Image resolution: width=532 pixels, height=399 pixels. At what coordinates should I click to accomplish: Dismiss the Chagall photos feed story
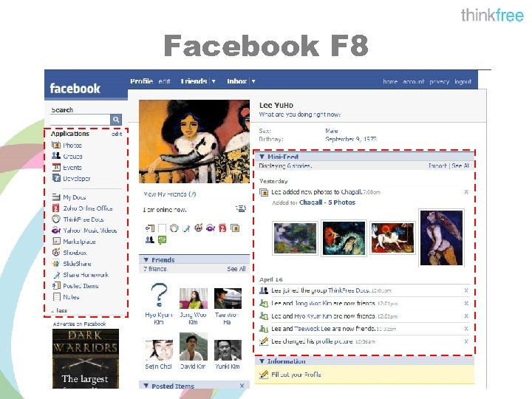466,192
